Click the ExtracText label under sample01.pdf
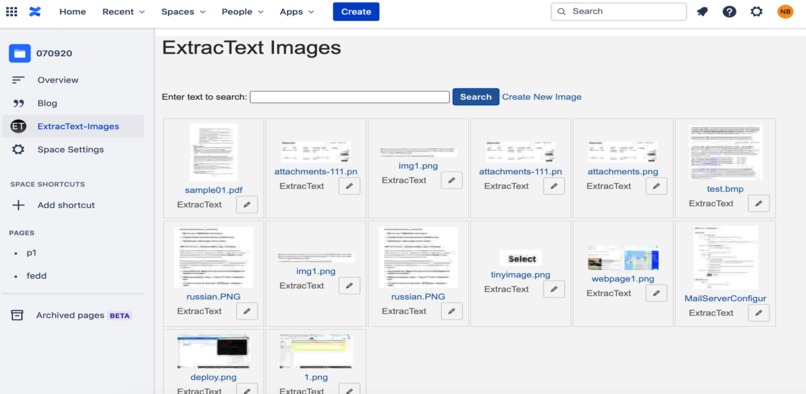 click(199, 205)
